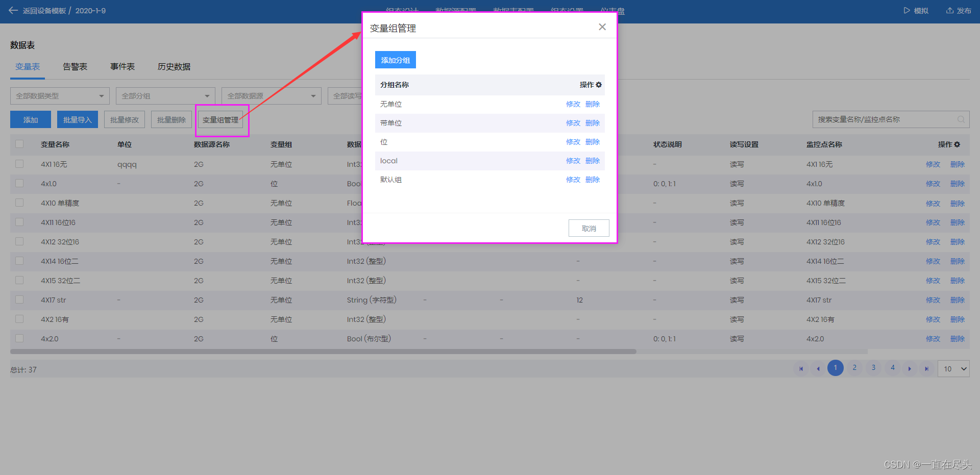Go to next page arrow
Image resolution: width=980 pixels, height=475 pixels.
(x=910, y=368)
